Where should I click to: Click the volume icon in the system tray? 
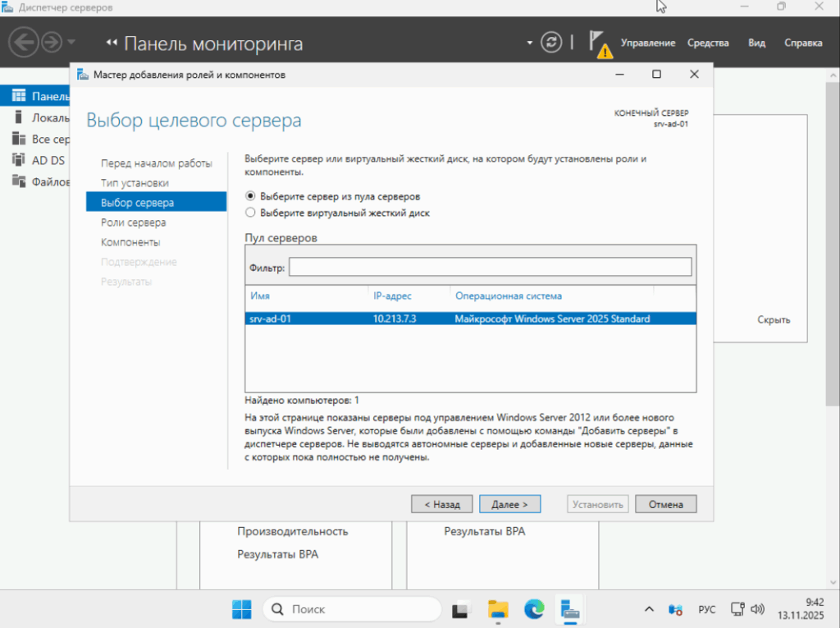click(x=757, y=609)
